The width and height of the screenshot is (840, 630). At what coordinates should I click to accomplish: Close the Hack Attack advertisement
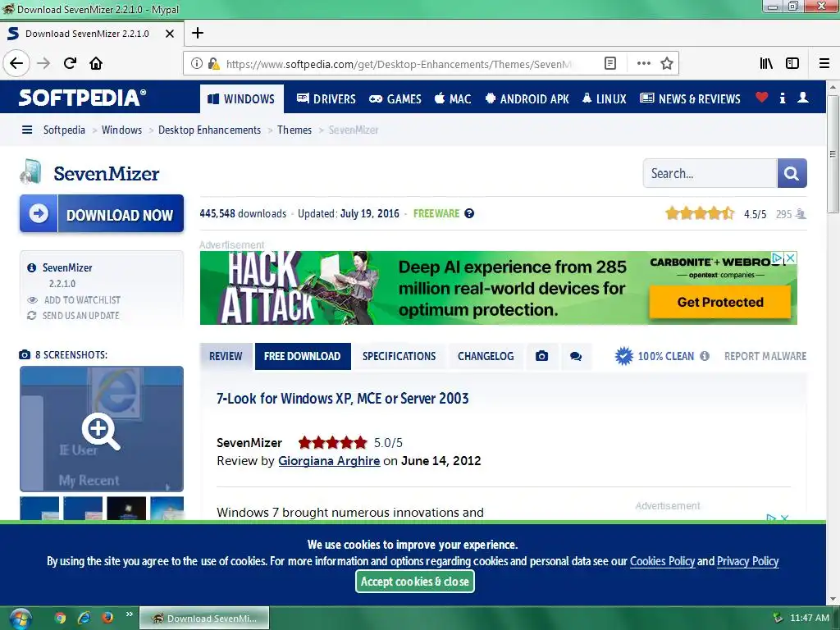(x=790, y=258)
